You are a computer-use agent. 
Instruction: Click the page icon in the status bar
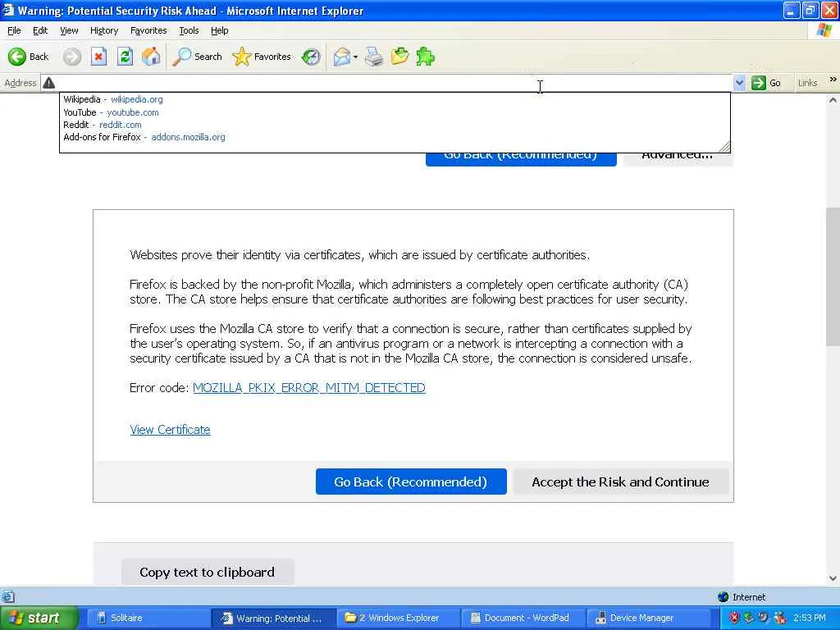[x=7, y=597]
